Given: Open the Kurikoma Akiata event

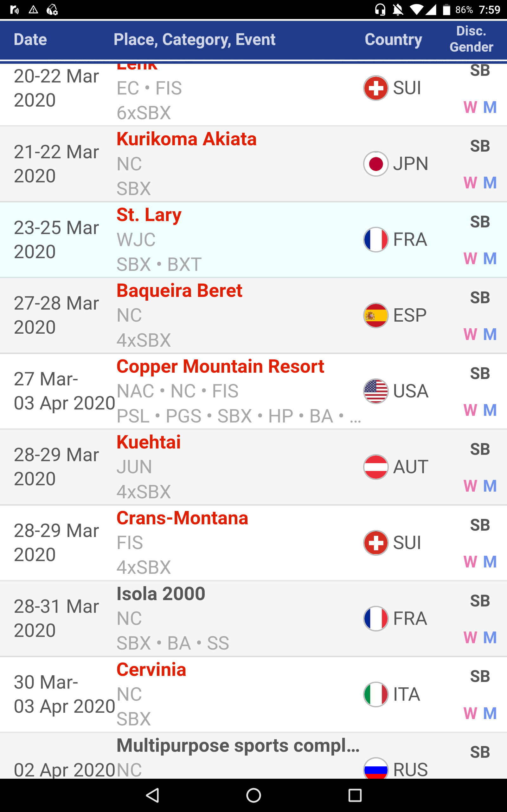Looking at the screenshot, I should 186,139.
